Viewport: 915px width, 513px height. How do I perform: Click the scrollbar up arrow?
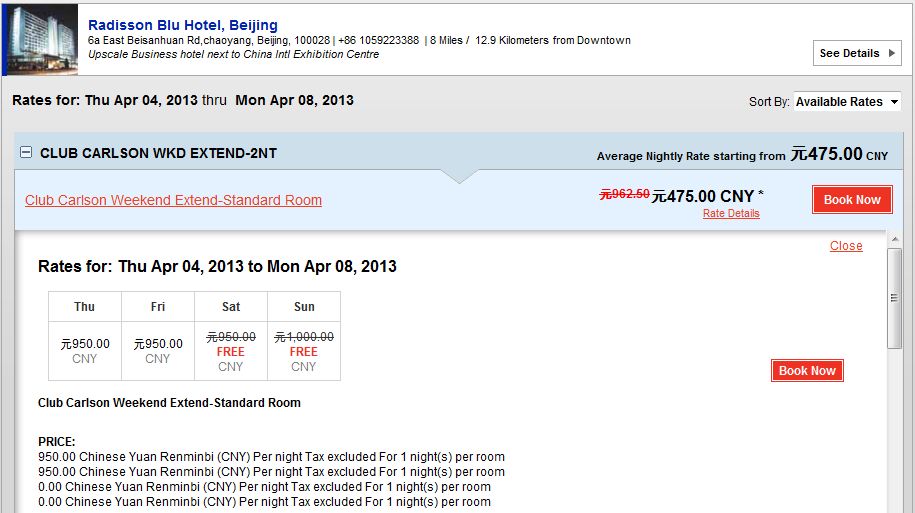(x=895, y=257)
